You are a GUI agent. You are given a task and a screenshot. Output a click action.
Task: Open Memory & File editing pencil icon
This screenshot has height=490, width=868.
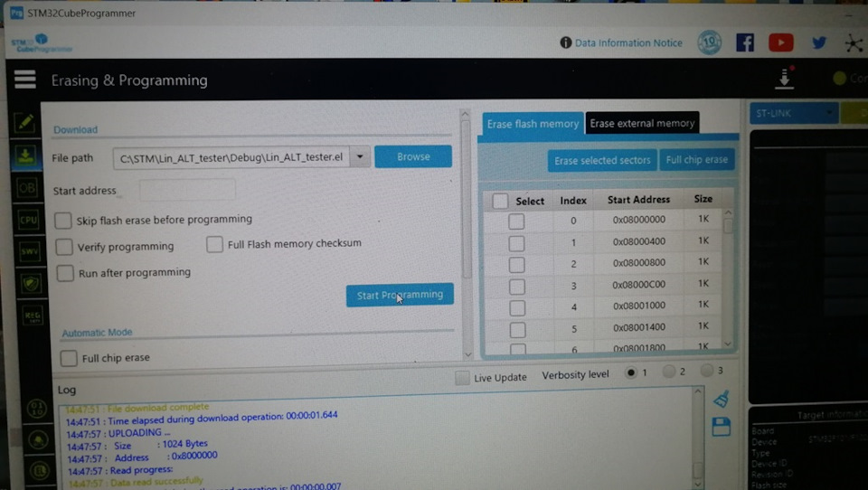pyautogui.click(x=25, y=122)
